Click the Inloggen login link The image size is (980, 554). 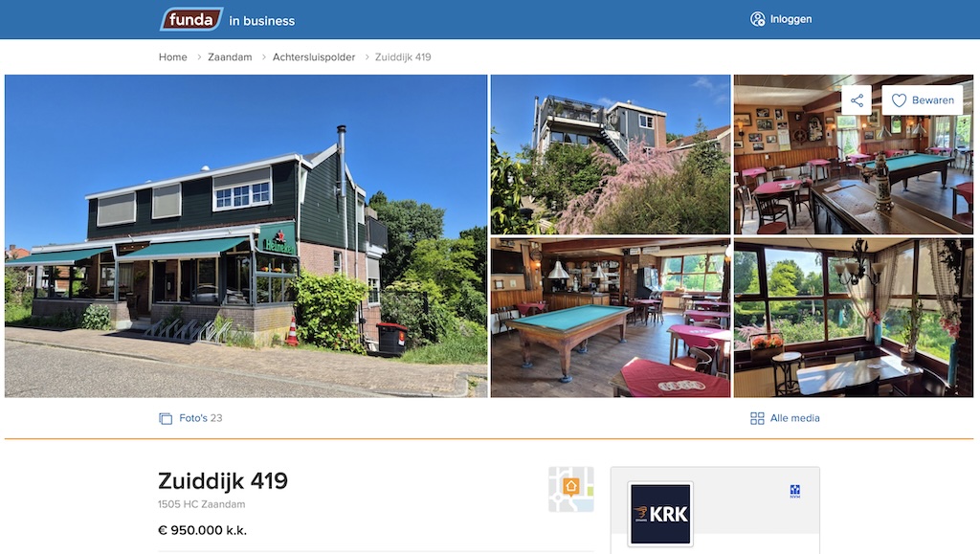coord(791,19)
